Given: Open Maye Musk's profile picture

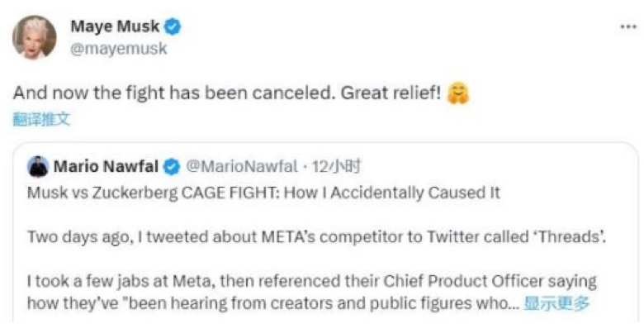Looking at the screenshot, I should coord(35,37).
